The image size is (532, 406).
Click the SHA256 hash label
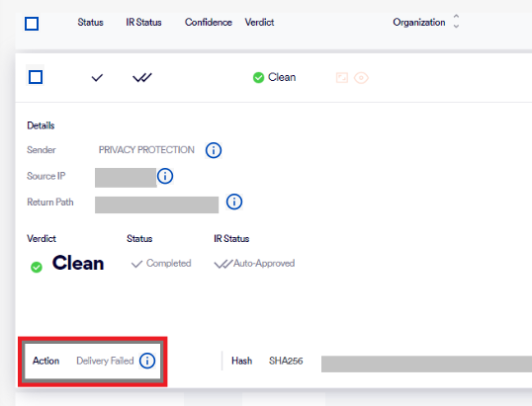pyautogui.click(x=286, y=361)
